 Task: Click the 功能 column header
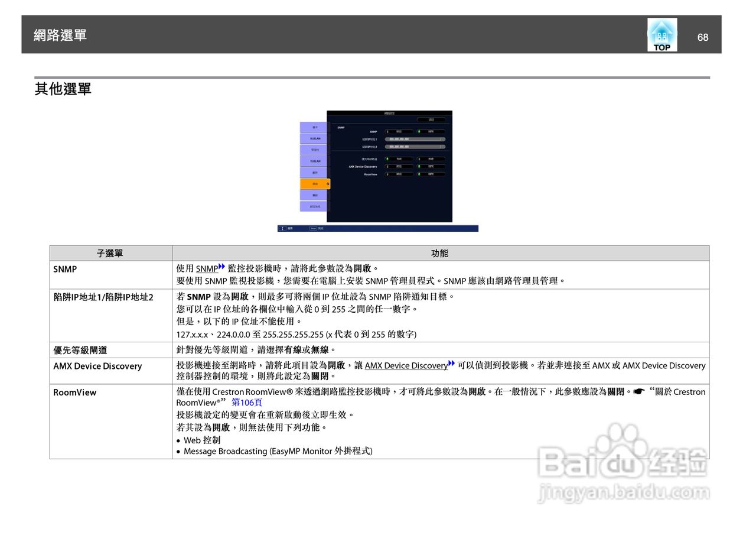click(x=441, y=253)
